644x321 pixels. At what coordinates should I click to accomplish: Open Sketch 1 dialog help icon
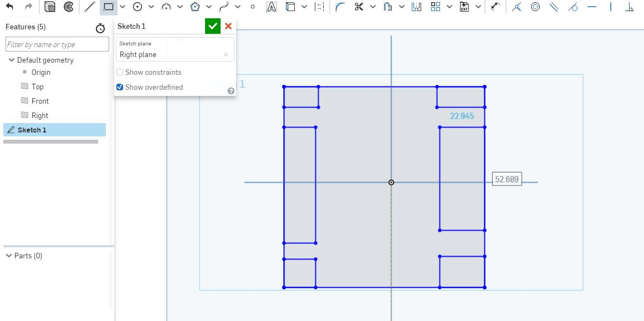231,91
